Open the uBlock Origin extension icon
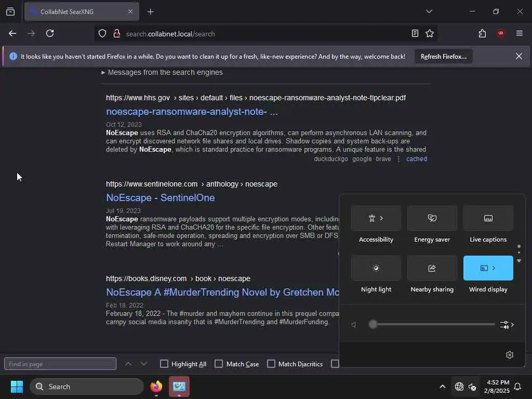 [501, 33]
